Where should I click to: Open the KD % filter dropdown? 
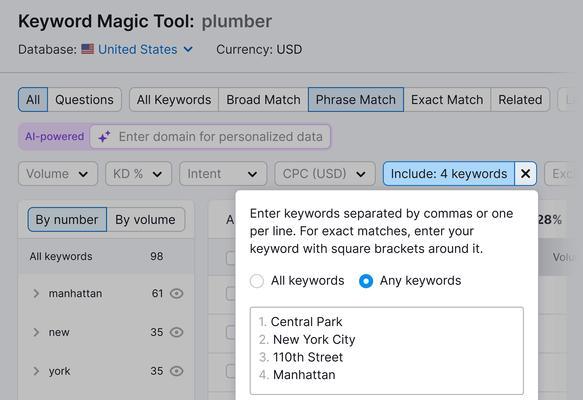pos(138,174)
